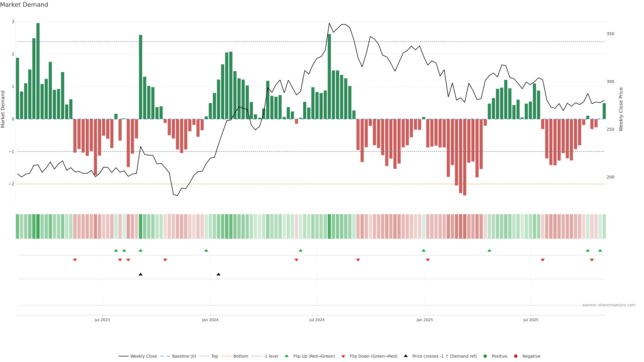
Task: Click the Market Demand chart title
Action: (24, 5)
